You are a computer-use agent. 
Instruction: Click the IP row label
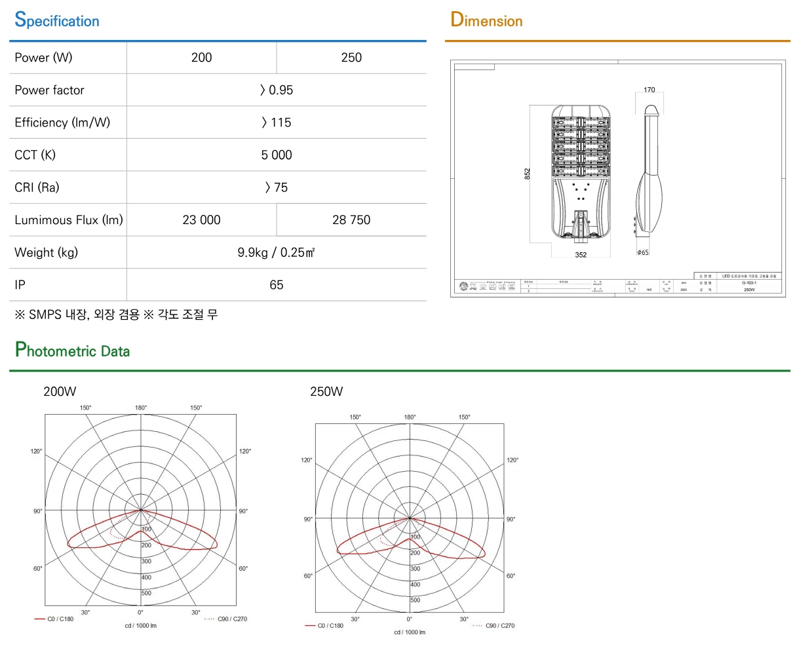coord(20,285)
